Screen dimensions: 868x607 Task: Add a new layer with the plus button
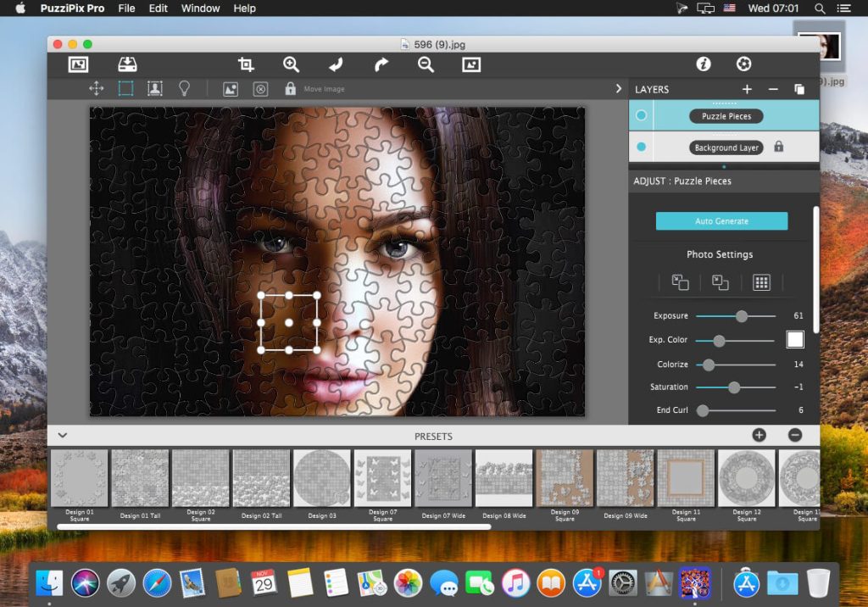(x=747, y=89)
